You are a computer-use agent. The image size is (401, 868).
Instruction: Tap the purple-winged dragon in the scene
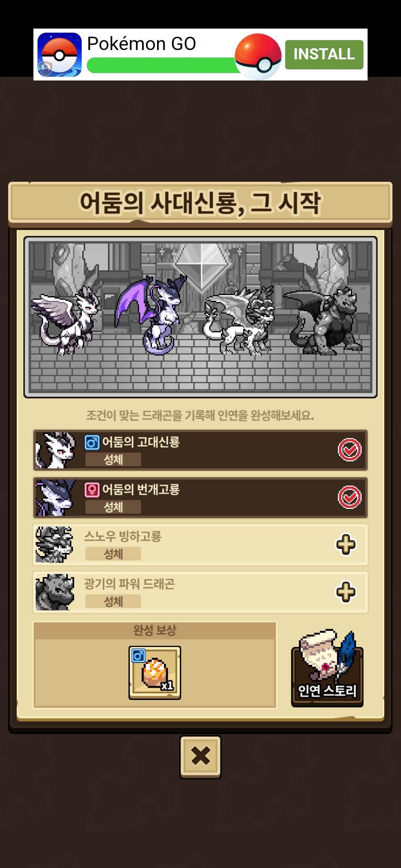coord(150,314)
